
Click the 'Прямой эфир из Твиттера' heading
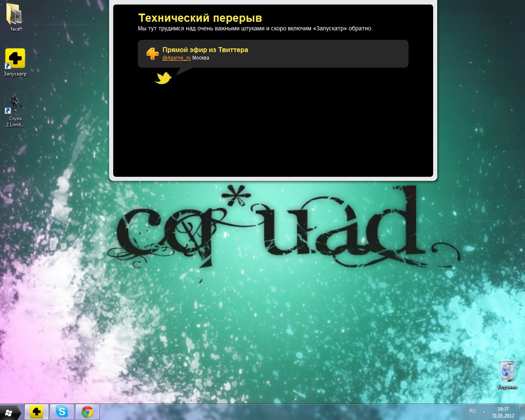point(205,50)
